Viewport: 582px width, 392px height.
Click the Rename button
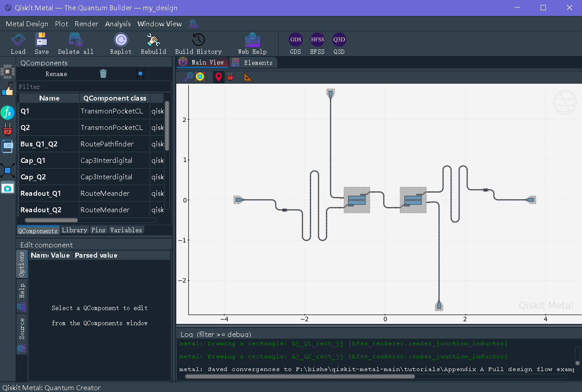coord(57,74)
